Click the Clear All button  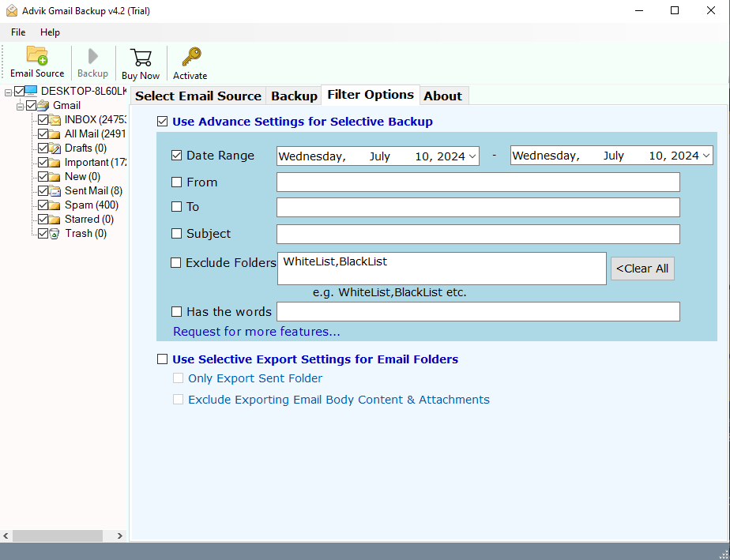[x=642, y=269]
